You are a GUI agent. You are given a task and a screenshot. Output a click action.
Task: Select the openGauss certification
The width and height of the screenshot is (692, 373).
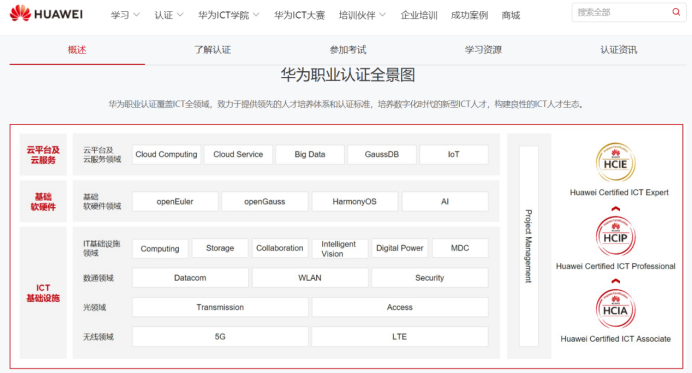265,202
